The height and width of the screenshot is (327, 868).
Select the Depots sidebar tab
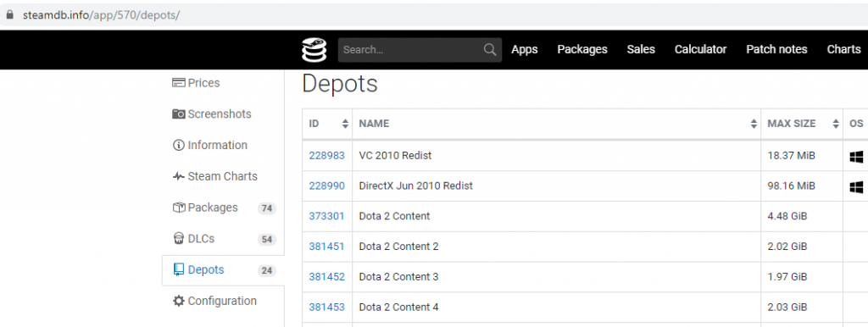(x=223, y=270)
